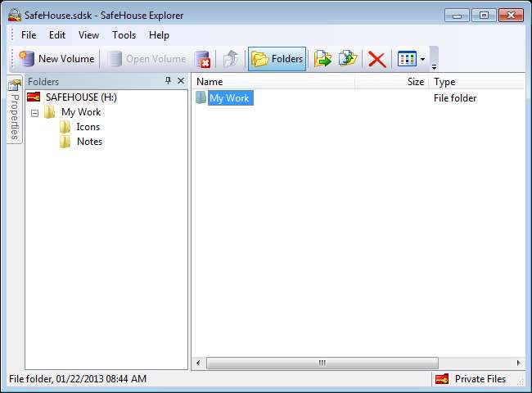This screenshot has height=393, width=532.
Task: Open the Properties side tab
Action: (15, 109)
